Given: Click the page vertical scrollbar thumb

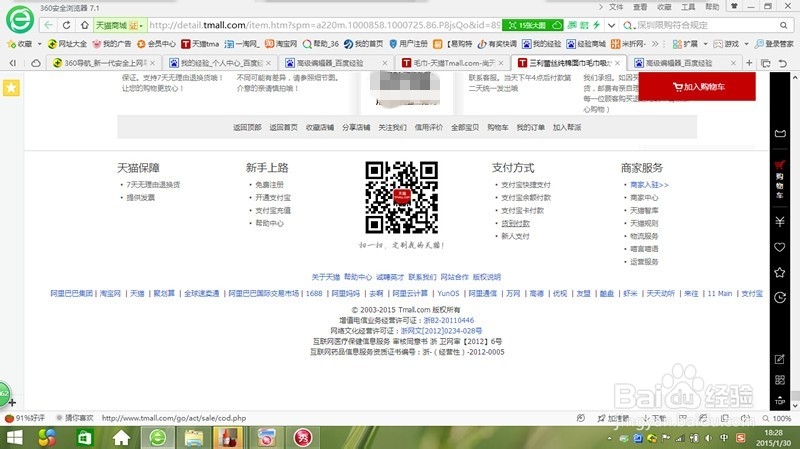Looking at the screenshot, I should coord(795,396).
